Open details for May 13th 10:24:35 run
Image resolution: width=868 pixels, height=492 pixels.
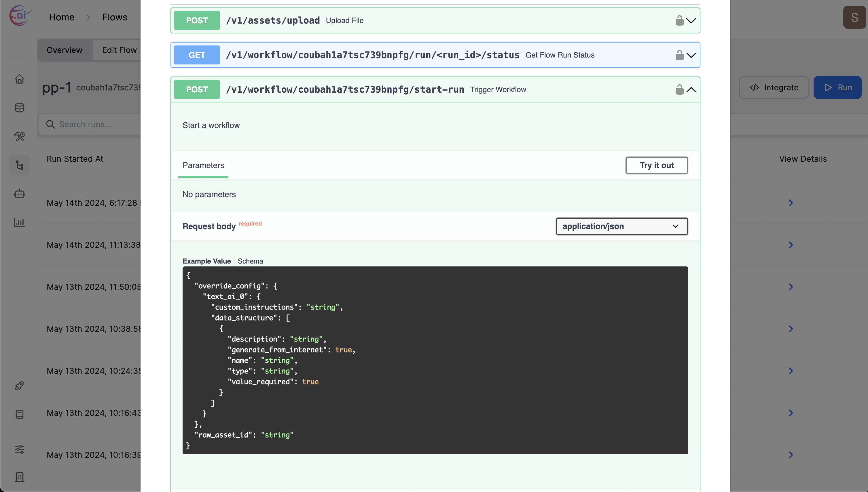tap(791, 371)
